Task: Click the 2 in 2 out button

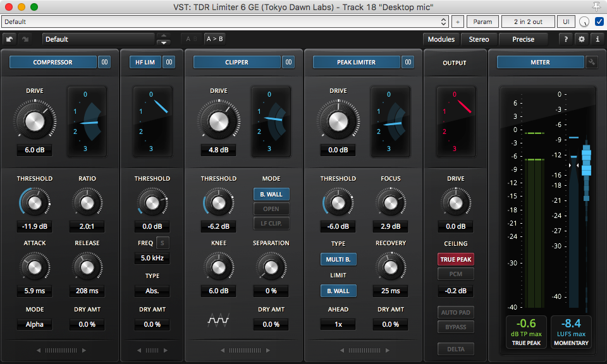Action: click(528, 21)
